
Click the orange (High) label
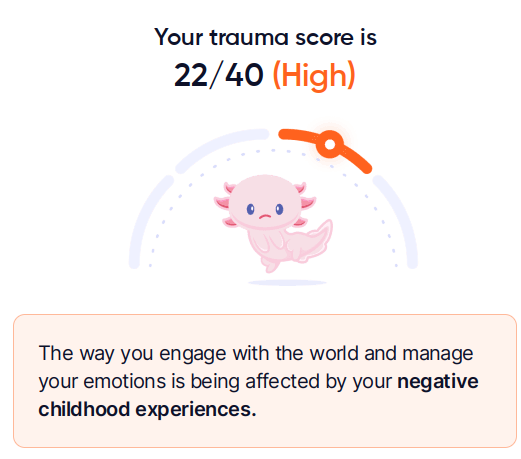pyautogui.click(x=314, y=75)
